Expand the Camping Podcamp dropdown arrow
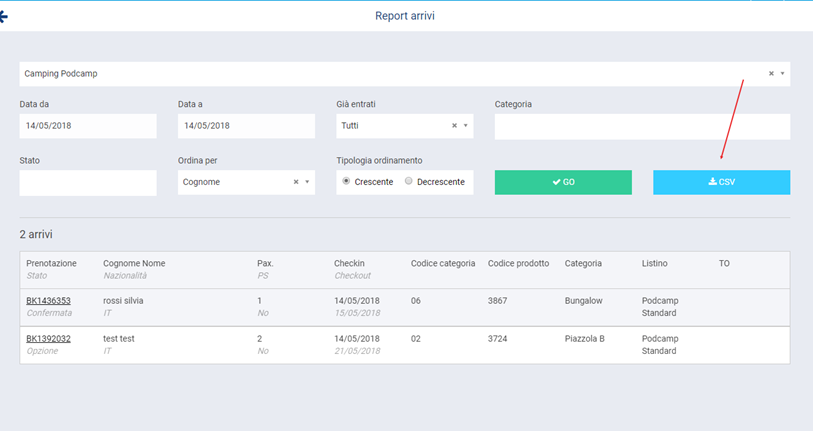Screen dimensions: 813x431 click(x=782, y=74)
